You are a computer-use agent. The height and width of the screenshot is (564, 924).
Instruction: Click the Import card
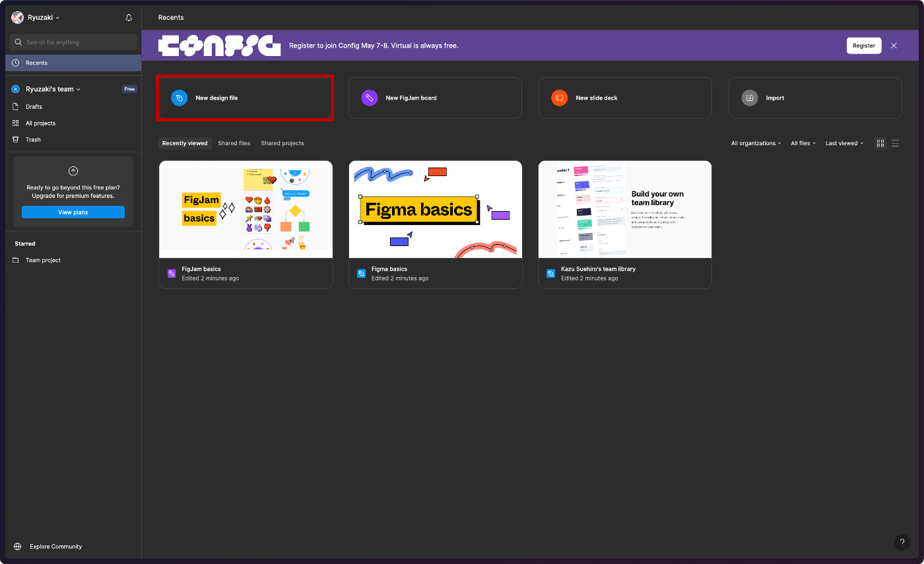pyautogui.click(x=815, y=98)
